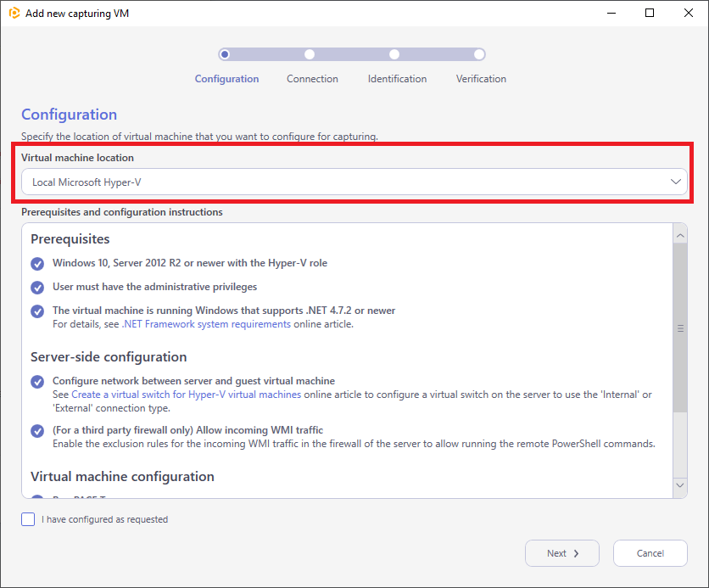Click the app logo icon in title bar
This screenshot has width=709, height=588.
click(x=14, y=13)
